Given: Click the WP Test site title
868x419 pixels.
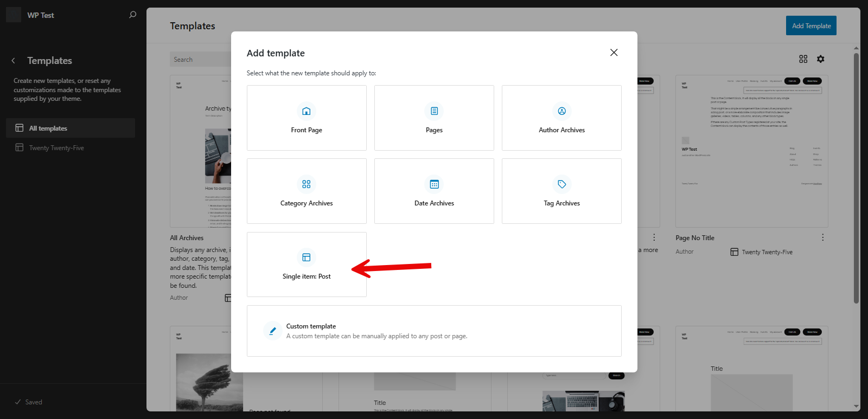Looking at the screenshot, I should pos(41,15).
